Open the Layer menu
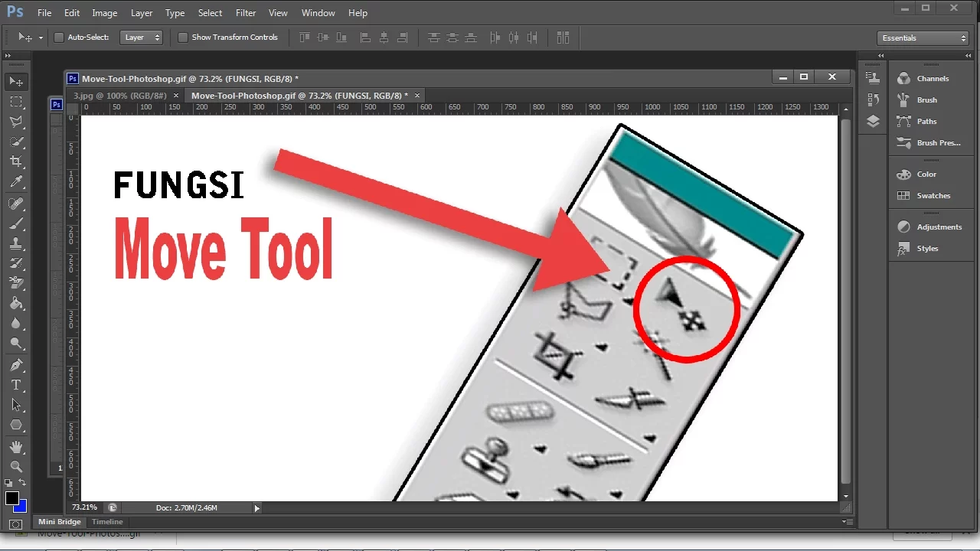The height and width of the screenshot is (551, 980). tap(142, 13)
